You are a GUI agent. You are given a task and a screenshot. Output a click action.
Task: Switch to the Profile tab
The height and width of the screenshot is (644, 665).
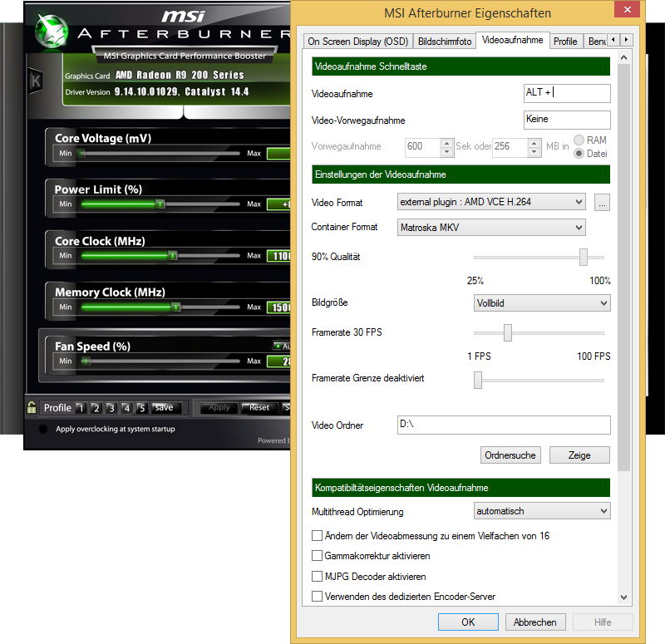(565, 42)
